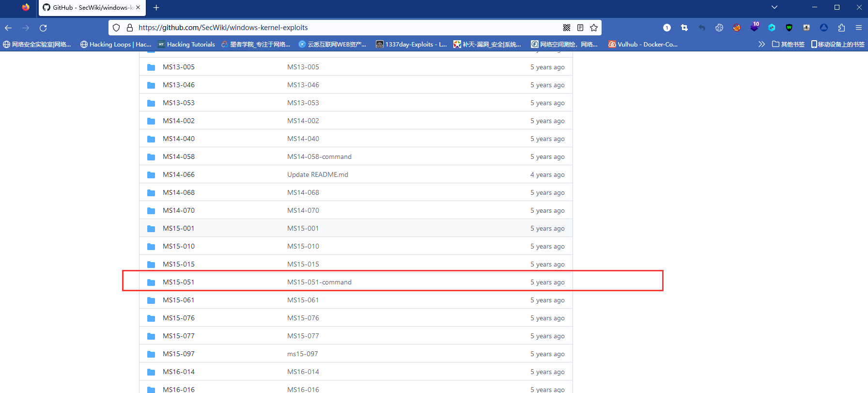
Task: Open the green W shield extension icon
Action: click(789, 28)
